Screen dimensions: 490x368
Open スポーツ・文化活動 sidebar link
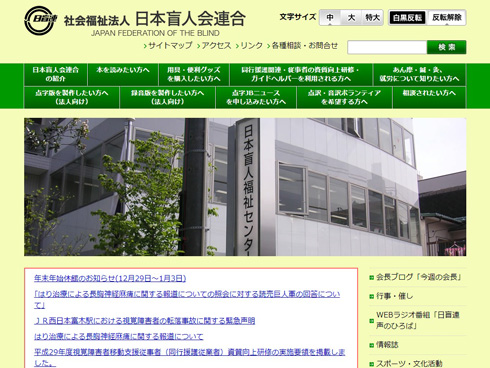click(409, 364)
